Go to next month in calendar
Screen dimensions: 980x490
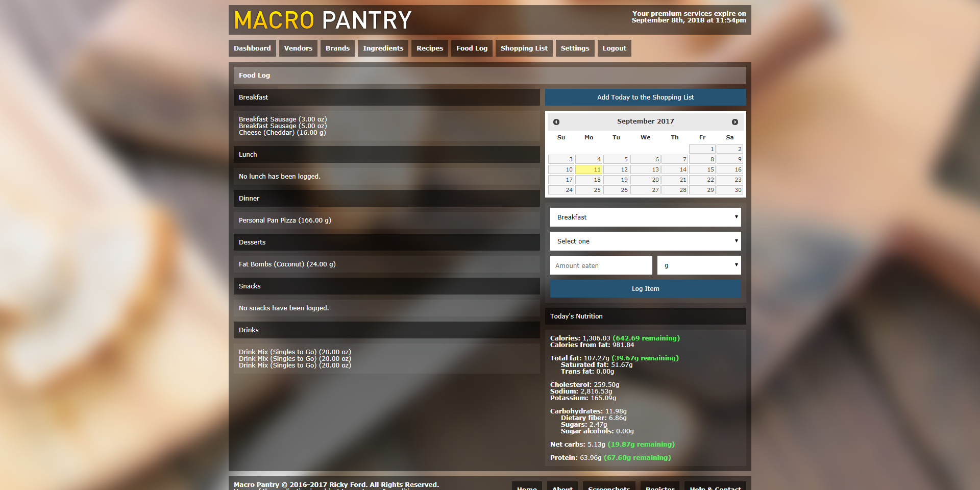click(734, 122)
